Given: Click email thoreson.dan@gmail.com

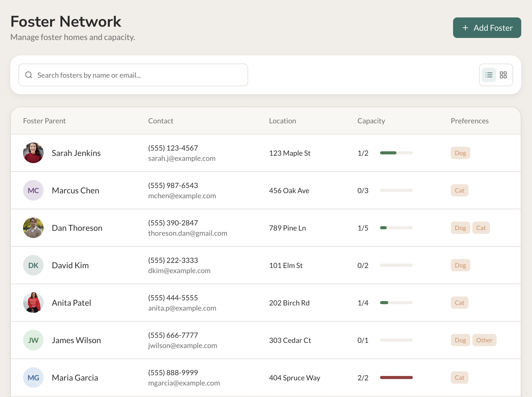Looking at the screenshot, I should click(188, 233).
